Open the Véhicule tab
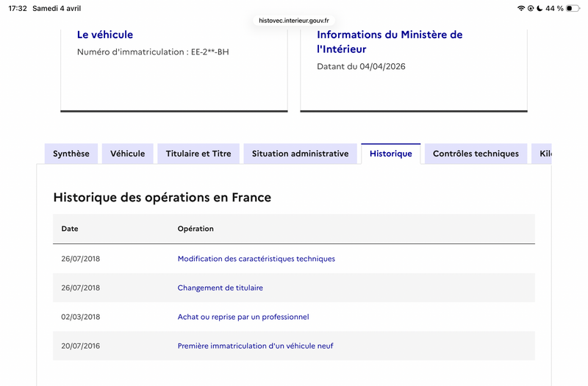 pos(127,154)
